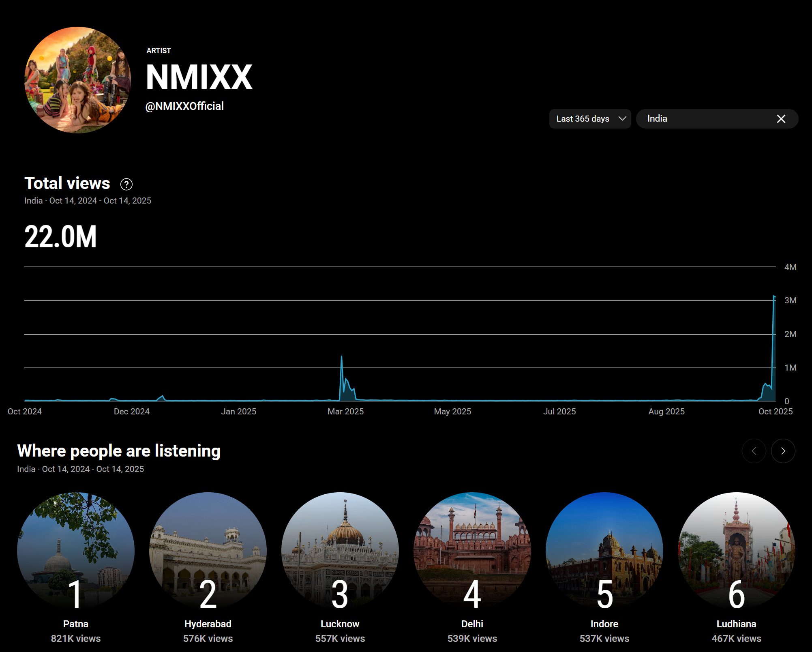Click the March 2025 spike on chart
The image size is (812, 652).
click(x=342, y=358)
